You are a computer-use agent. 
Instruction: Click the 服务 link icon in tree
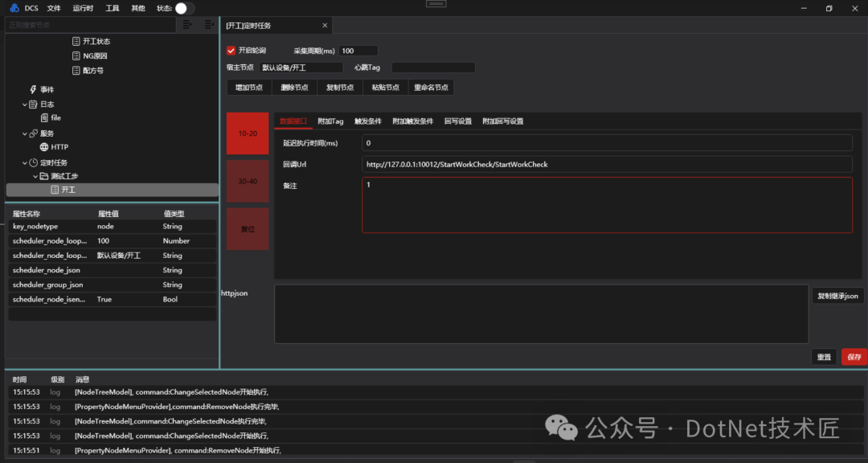point(33,133)
